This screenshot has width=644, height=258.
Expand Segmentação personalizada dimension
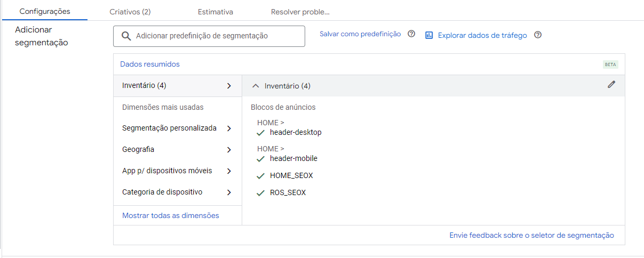tap(178, 128)
